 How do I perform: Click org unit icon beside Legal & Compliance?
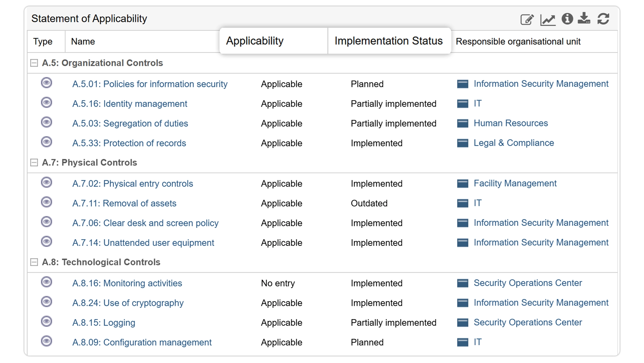(463, 143)
